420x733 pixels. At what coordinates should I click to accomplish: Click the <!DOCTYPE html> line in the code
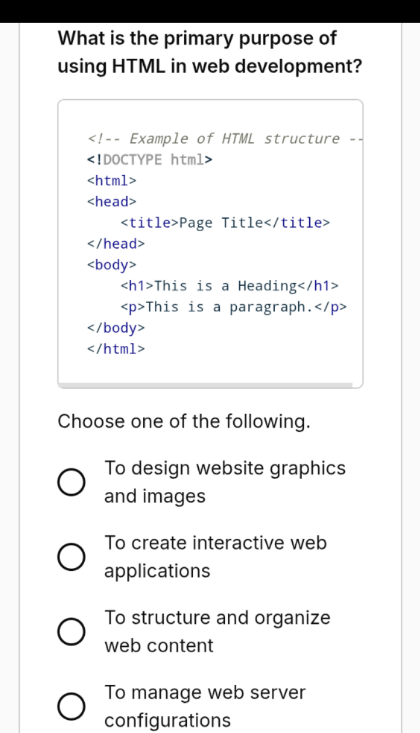click(x=150, y=160)
